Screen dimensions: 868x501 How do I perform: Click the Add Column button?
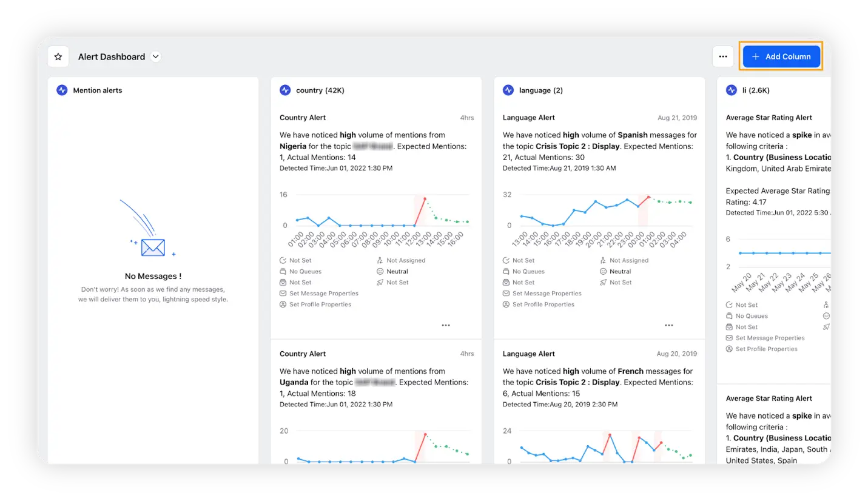(x=781, y=56)
